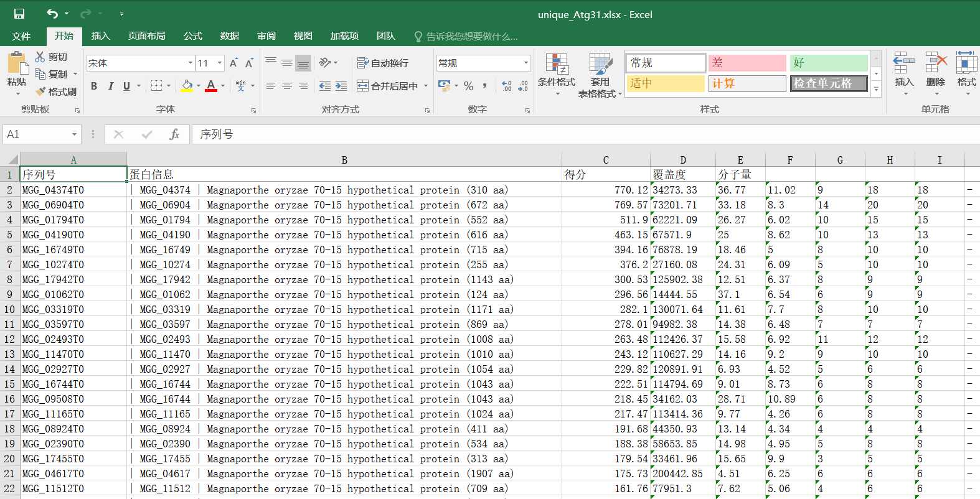The width and height of the screenshot is (980, 499).
Task: Apply yellow fill color
Action: point(187,86)
